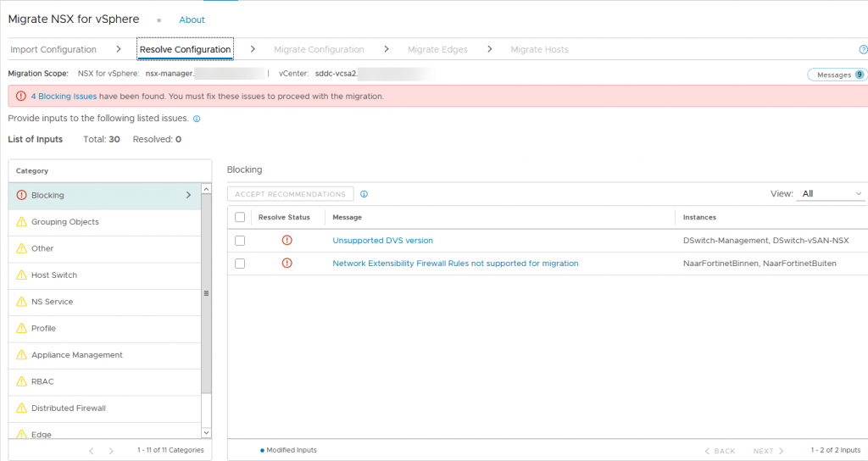Click the info icon beside listed issues text
This screenshot has height=461, width=868.
pyautogui.click(x=197, y=119)
